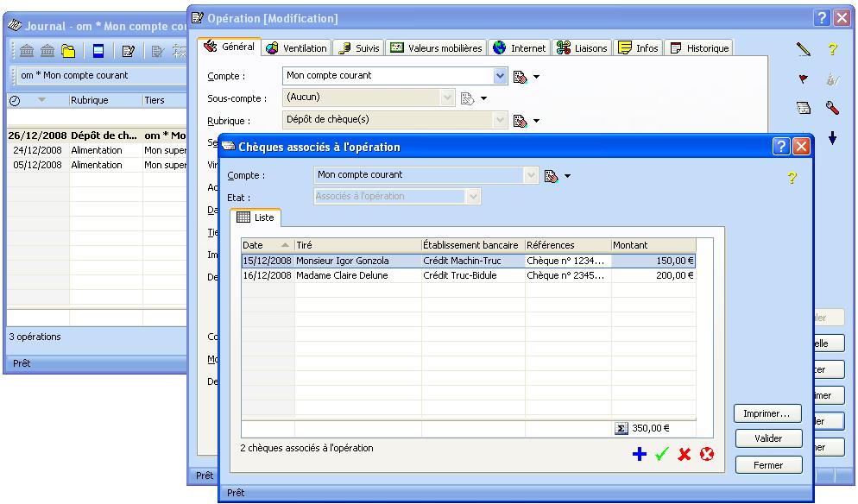Open the Rubrique edit icon's arrow menu

tap(536, 121)
